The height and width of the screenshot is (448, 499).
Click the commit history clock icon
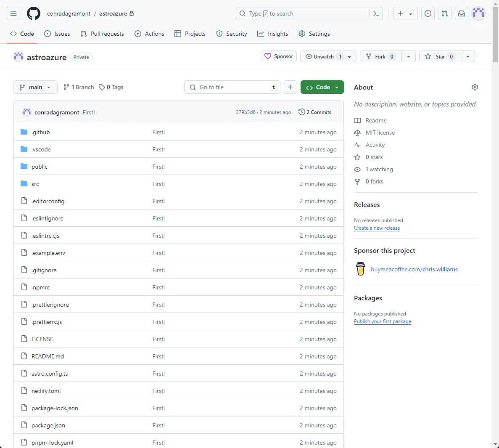pyautogui.click(x=301, y=112)
